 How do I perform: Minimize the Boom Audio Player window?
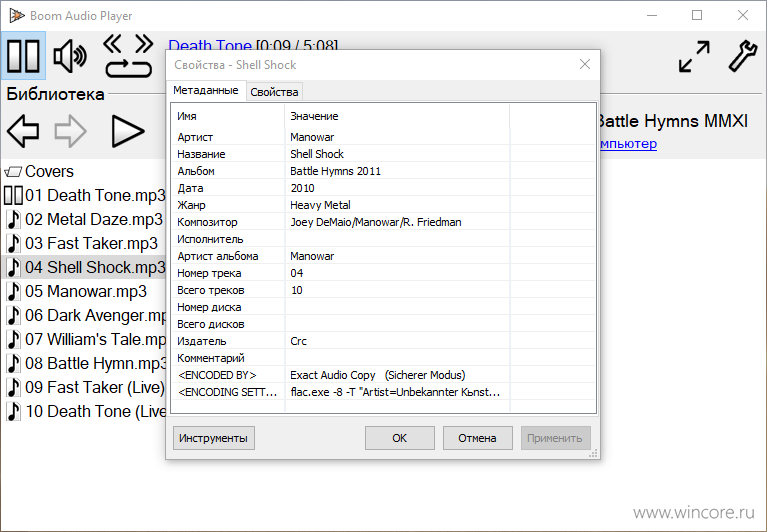652,15
